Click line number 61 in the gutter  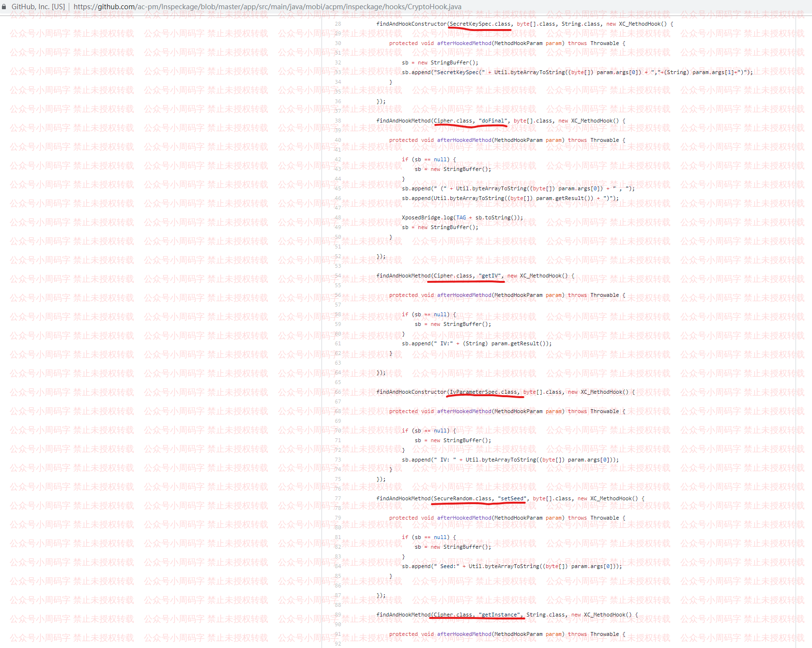click(338, 343)
